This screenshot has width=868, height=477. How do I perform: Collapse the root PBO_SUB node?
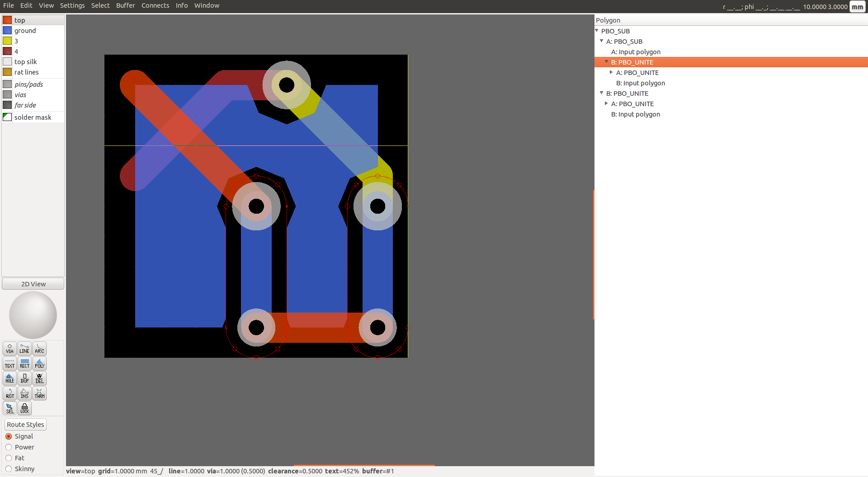[597, 31]
